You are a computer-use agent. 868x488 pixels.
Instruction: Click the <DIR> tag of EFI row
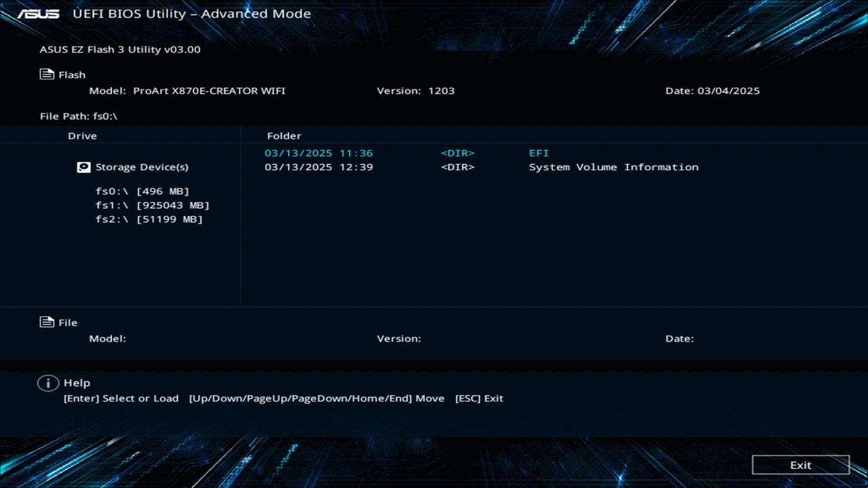(x=458, y=153)
